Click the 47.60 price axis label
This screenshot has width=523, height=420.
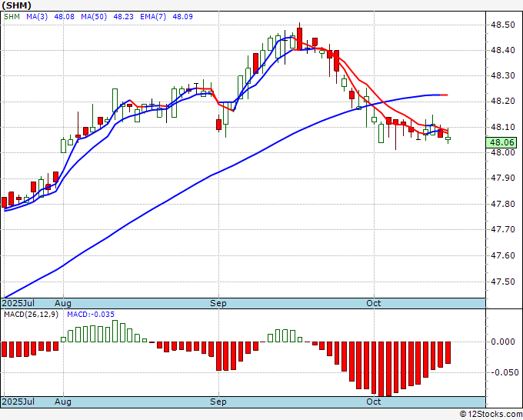click(503, 255)
